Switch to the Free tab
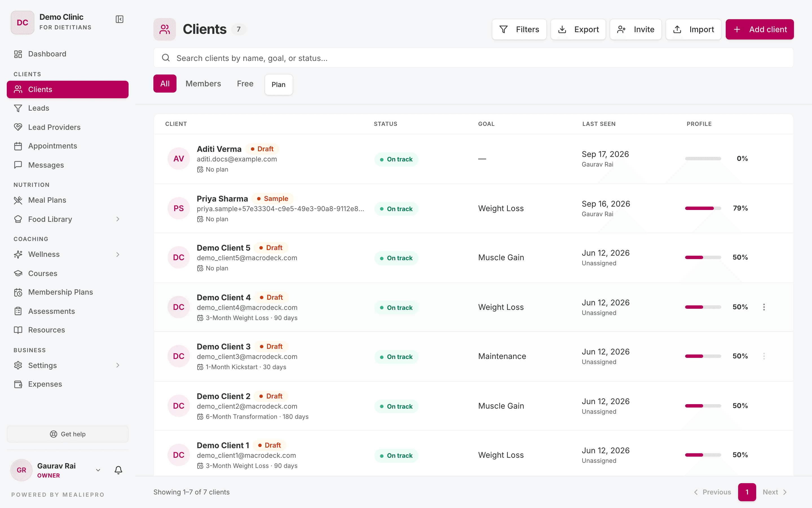Image resolution: width=812 pixels, height=508 pixels. (x=245, y=84)
